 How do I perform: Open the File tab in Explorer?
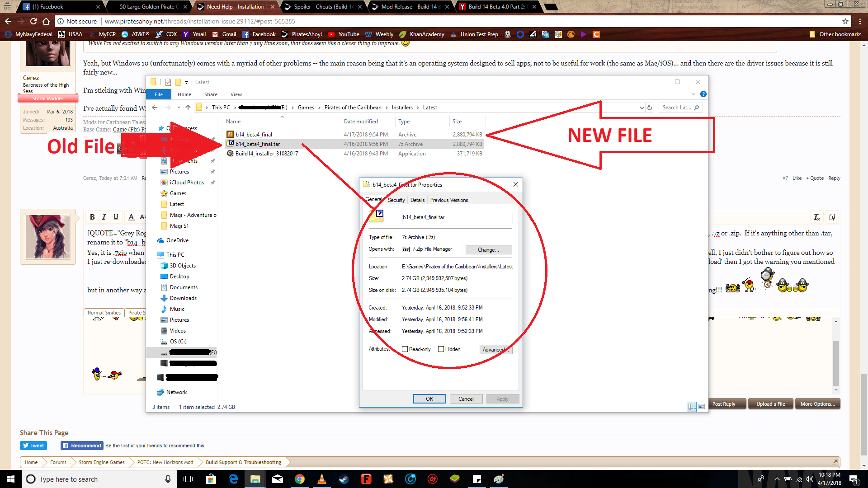[159, 94]
